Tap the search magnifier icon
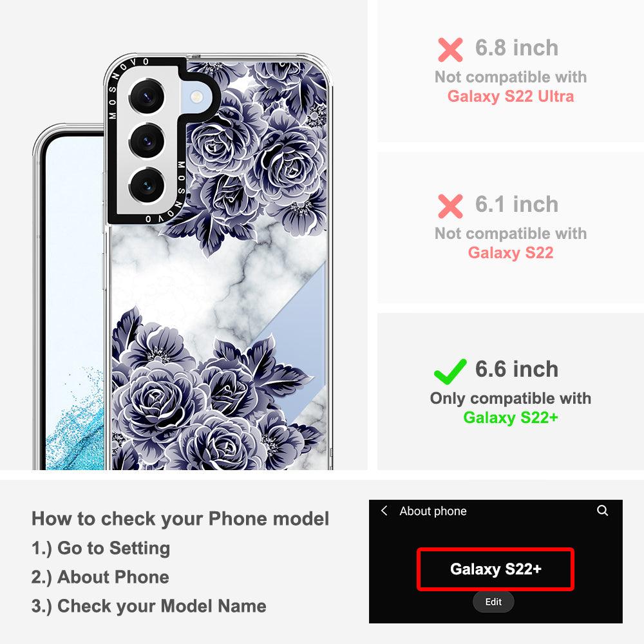644x644 pixels. click(602, 511)
